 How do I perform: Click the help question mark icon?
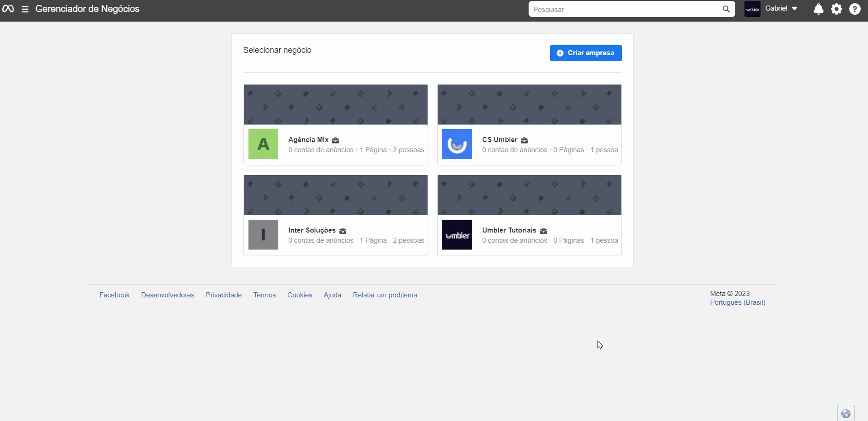tap(855, 9)
